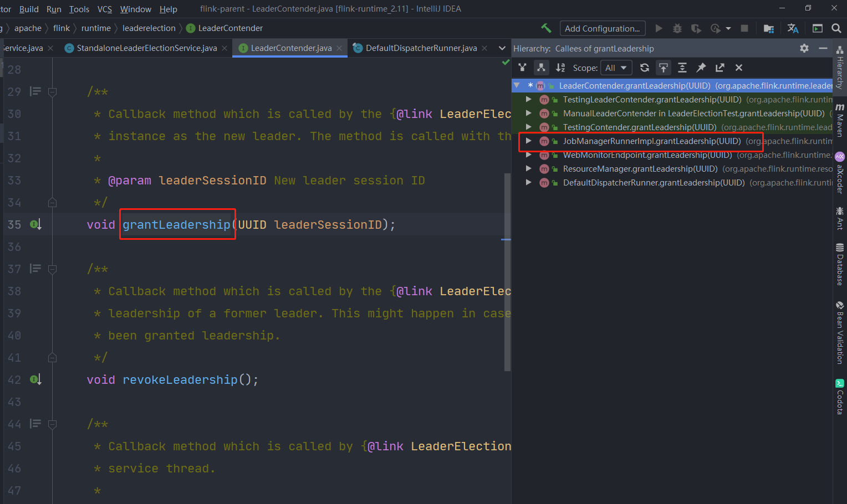Viewport: 847px width, 504px height.
Task: Expand WebMonitorEndpoint.grantLeadership node
Action: coord(529,155)
